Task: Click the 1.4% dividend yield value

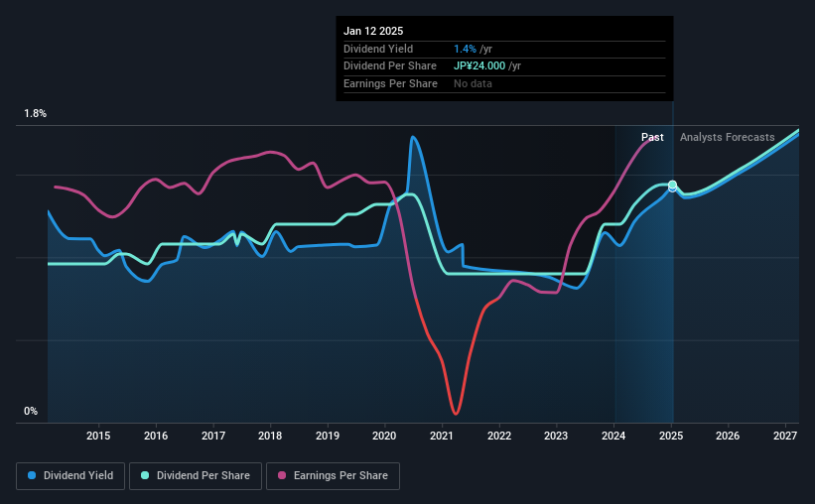Action: point(465,49)
